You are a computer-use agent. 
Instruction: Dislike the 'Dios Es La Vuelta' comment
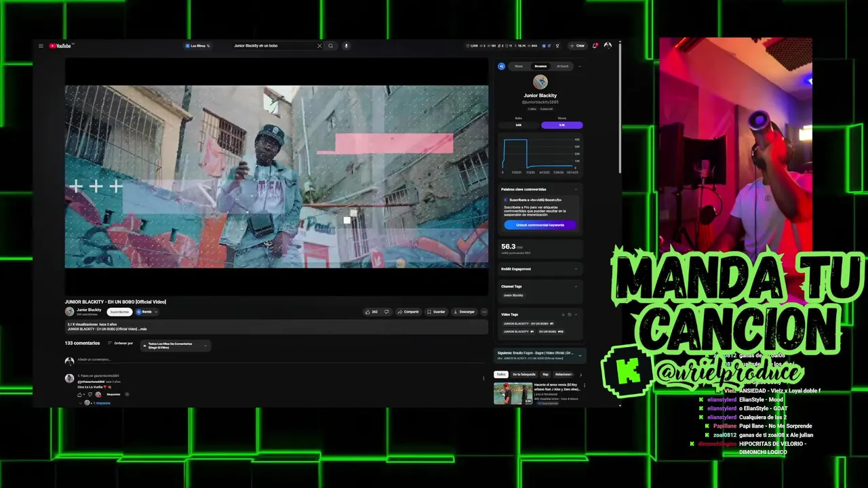click(90, 394)
